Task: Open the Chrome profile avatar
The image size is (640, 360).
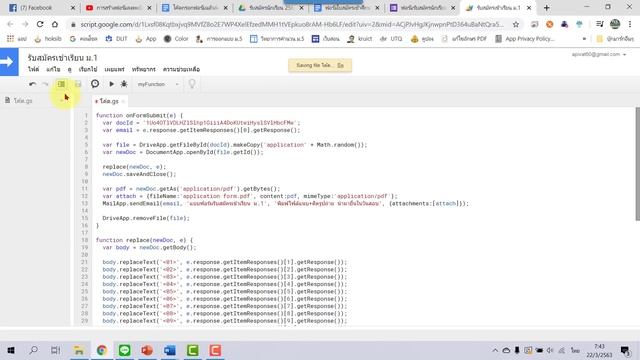Action: click(x=615, y=24)
